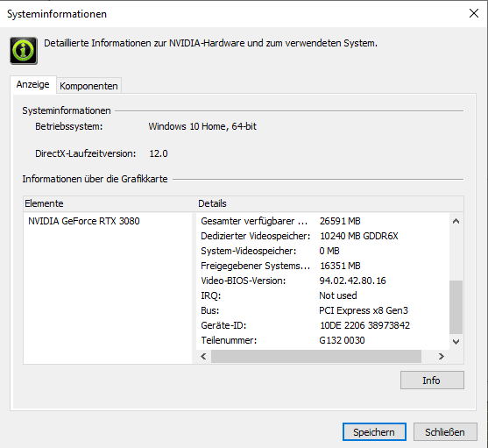Click the Detaillierte Informationen description text

click(210, 43)
